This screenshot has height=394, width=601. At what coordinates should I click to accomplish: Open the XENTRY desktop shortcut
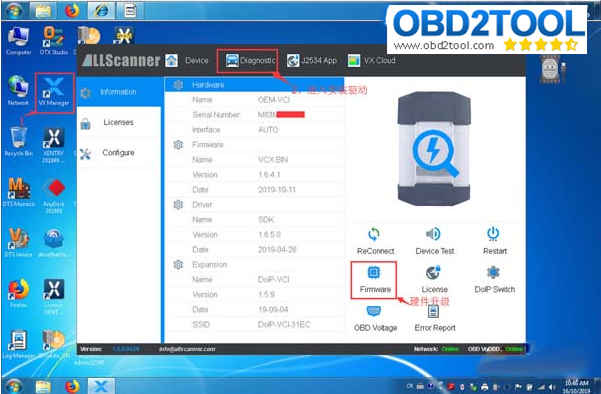coord(54,145)
